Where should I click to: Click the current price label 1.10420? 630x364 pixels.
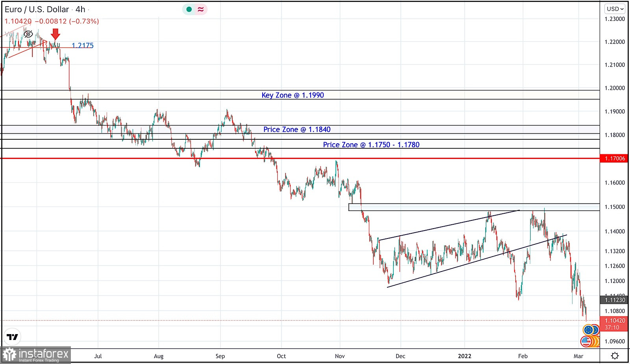click(615, 321)
